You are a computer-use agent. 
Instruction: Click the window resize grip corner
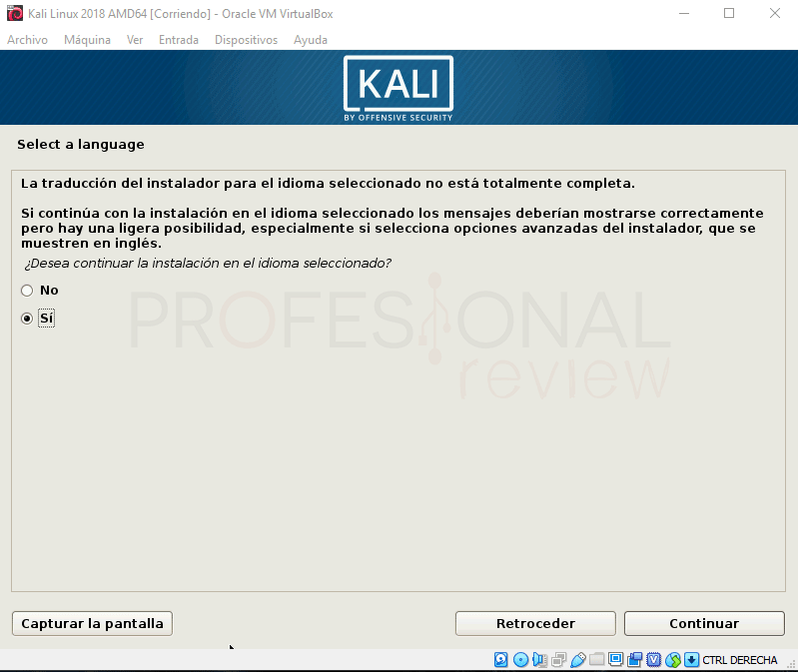point(791,664)
